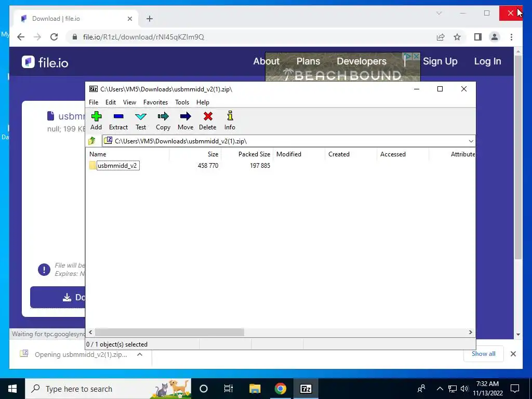Open Plans page on file.io
The height and width of the screenshot is (399, 532).
[x=308, y=61]
